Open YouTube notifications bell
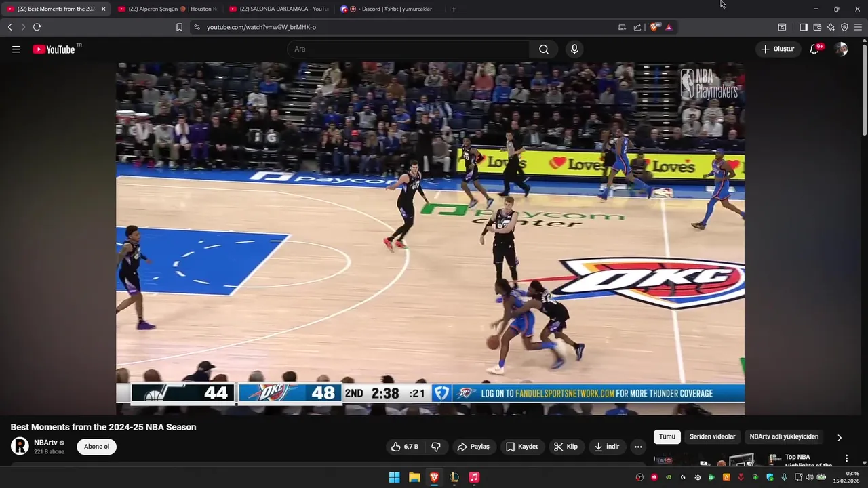868x488 pixels. click(x=815, y=49)
